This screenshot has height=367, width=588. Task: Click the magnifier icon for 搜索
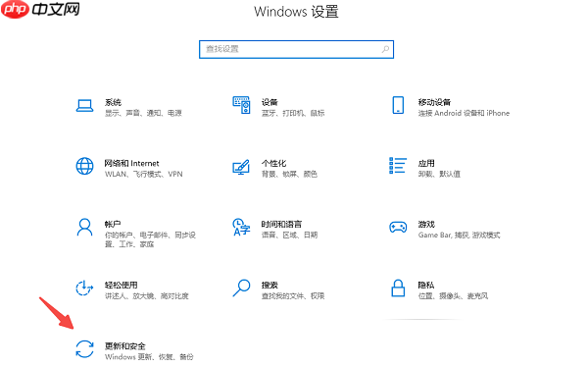click(x=241, y=288)
